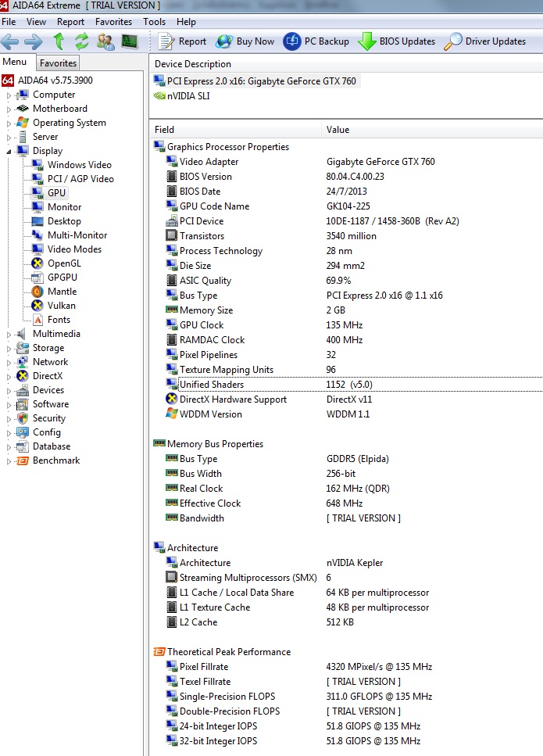543x756 pixels.
Task: Switch to the Favorites tab
Action: point(59,63)
